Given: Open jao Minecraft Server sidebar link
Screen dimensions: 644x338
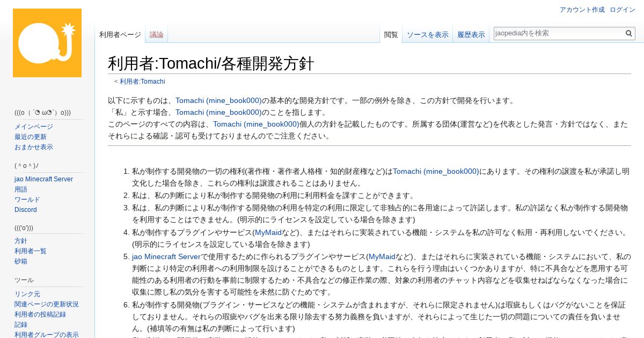Looking at the screenshot, I should click(x=43, y=179).
